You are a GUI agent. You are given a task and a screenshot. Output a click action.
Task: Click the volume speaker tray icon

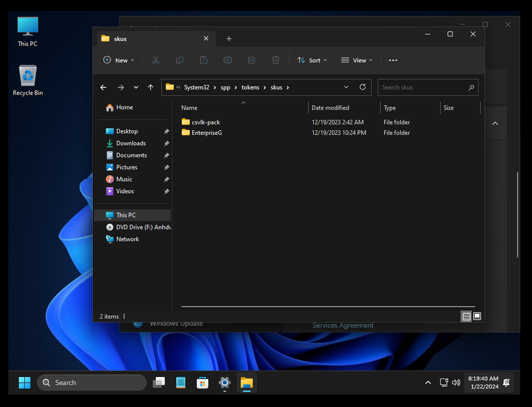(456, 383)
